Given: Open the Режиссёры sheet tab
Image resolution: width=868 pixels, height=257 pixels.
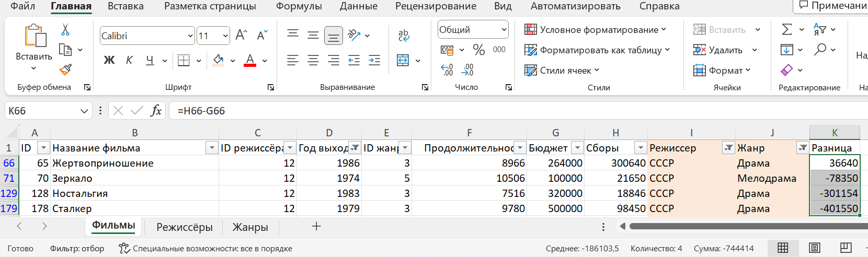Looking at the screenshot, I should tap(185, 227).
